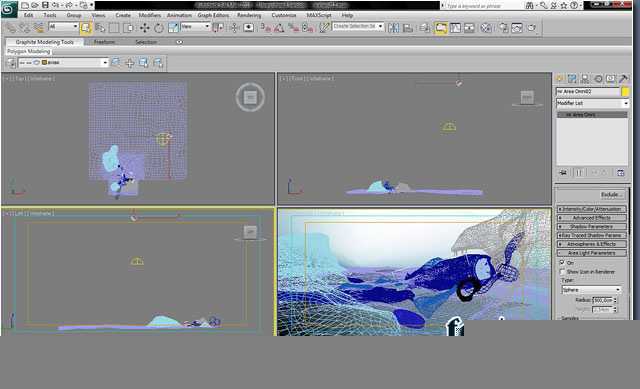Switch to the Create command panel tab

click(x=560, y=78)
